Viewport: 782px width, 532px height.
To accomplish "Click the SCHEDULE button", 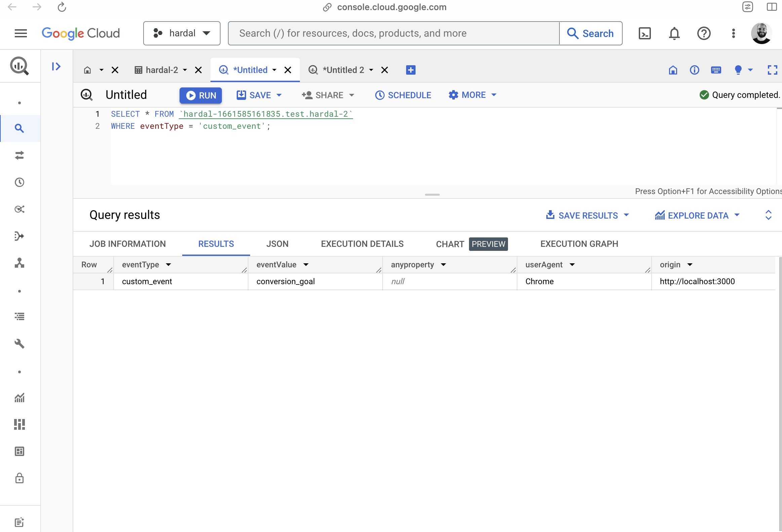I will tap(403, 95).
